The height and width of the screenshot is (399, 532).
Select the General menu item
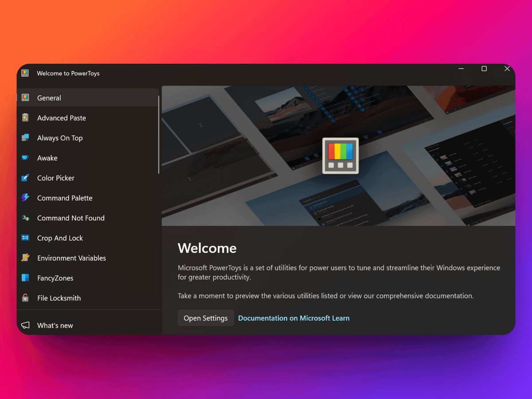tap(88, 98)
